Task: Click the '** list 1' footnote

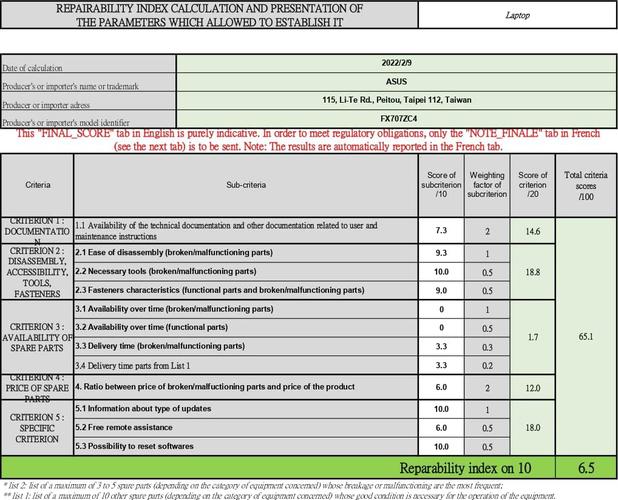Action: tap(279, 496)
